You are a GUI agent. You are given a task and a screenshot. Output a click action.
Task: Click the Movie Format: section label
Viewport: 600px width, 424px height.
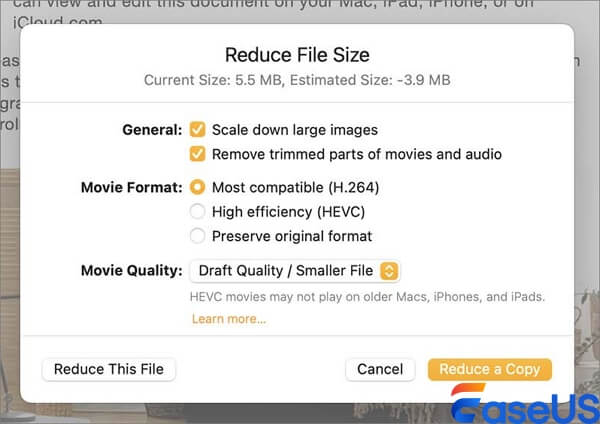(x=133, y=187)
